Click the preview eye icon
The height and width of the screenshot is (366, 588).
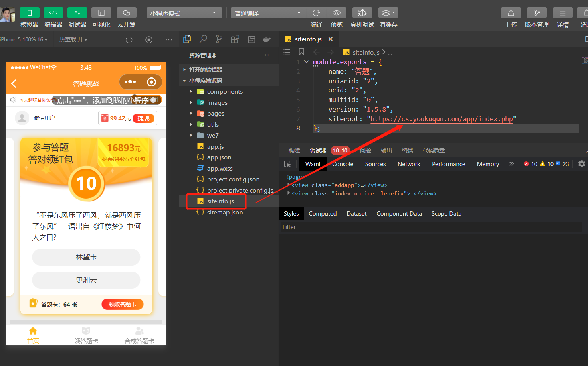pos(337,13)
